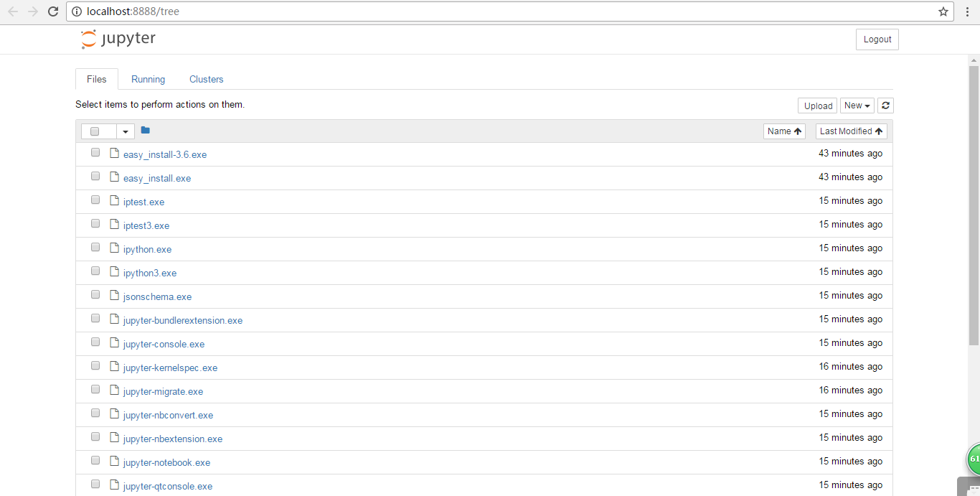Click the site info icon in address bar

coord(76,11)
